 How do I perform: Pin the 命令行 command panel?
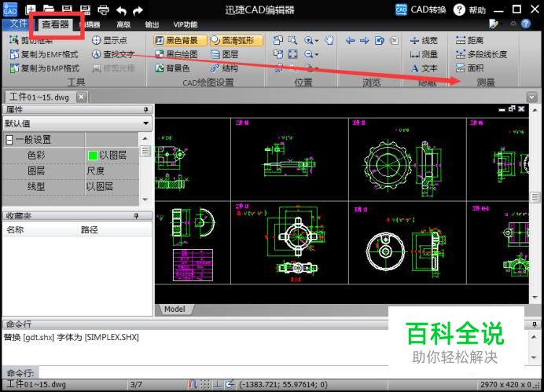535,324
